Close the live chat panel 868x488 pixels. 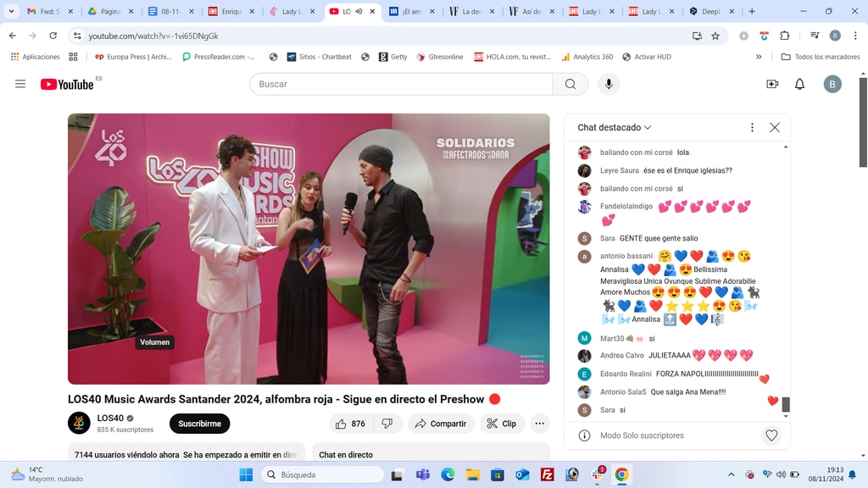click(x=775, y=127)
